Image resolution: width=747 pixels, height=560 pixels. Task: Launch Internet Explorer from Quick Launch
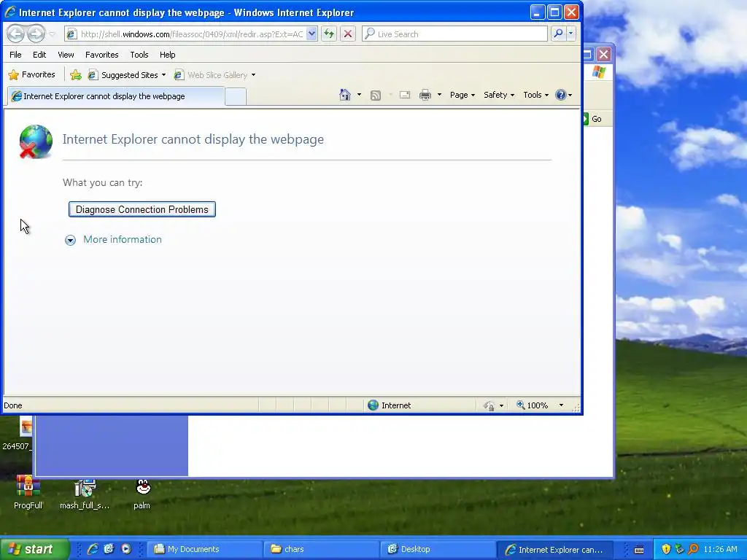pos(93,549)
